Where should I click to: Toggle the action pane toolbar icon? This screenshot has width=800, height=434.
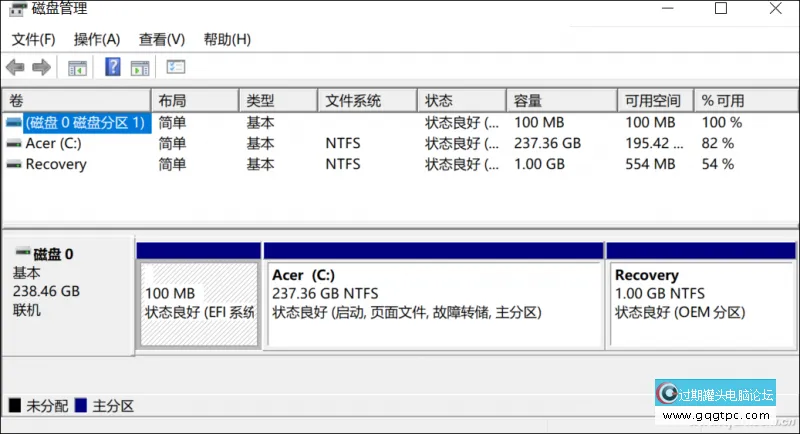(140, 68)
